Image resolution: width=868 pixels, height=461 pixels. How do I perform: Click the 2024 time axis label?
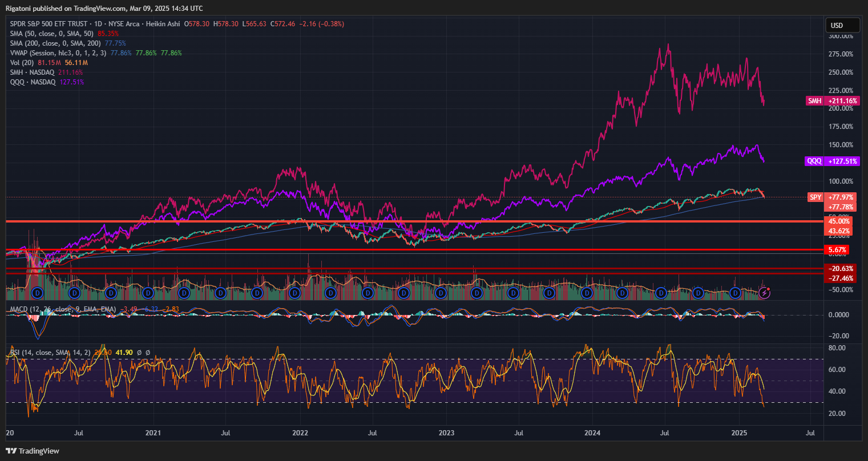(x=592, y=434)
